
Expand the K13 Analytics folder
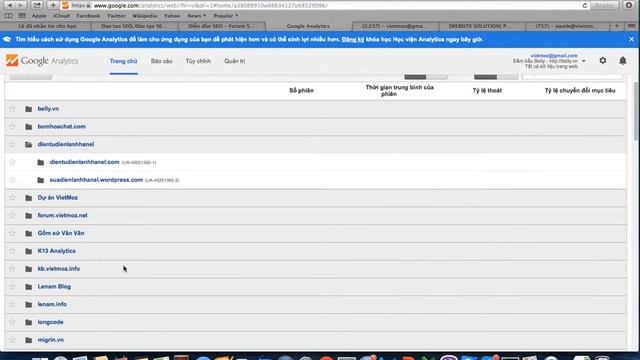click(29, 251)
